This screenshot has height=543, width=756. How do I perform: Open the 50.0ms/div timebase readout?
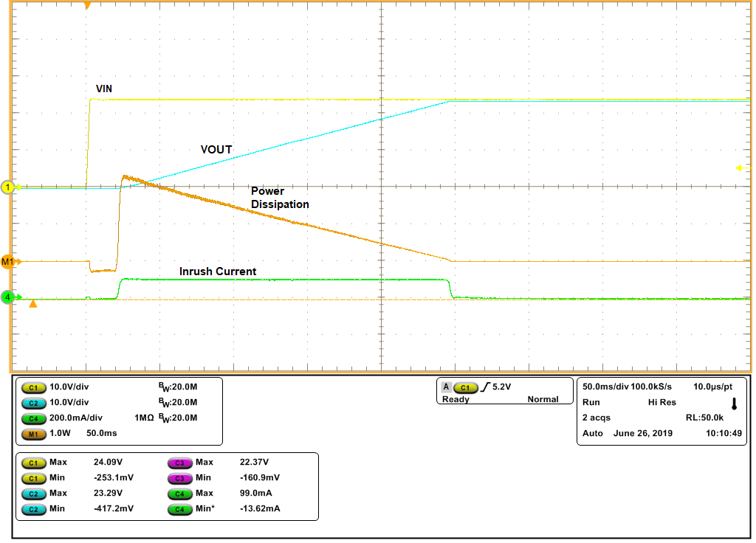tap(605, 387)
